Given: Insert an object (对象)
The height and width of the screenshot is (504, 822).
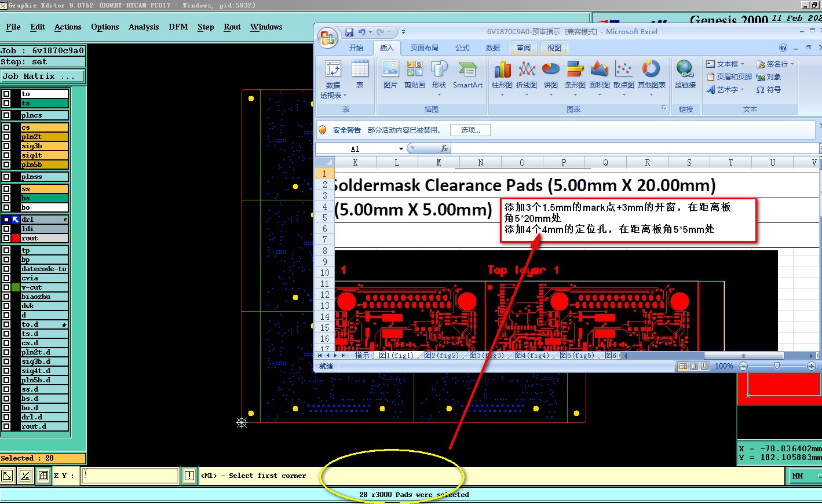Looking at the screenshot, I should (x=769, y=76).
